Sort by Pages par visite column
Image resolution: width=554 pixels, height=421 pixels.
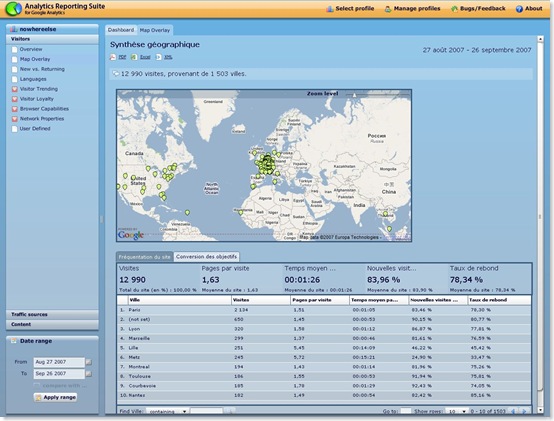(x=320, y=300)
